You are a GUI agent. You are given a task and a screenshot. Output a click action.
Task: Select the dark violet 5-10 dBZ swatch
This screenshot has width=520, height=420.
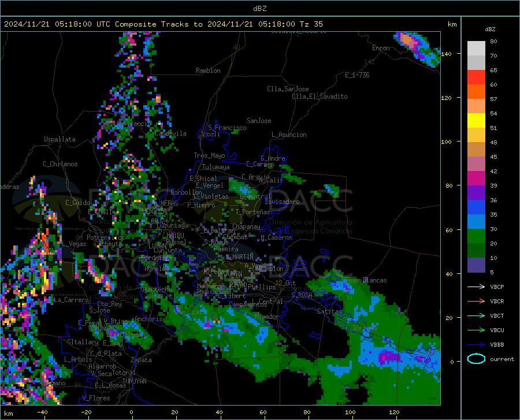(476, 265)
